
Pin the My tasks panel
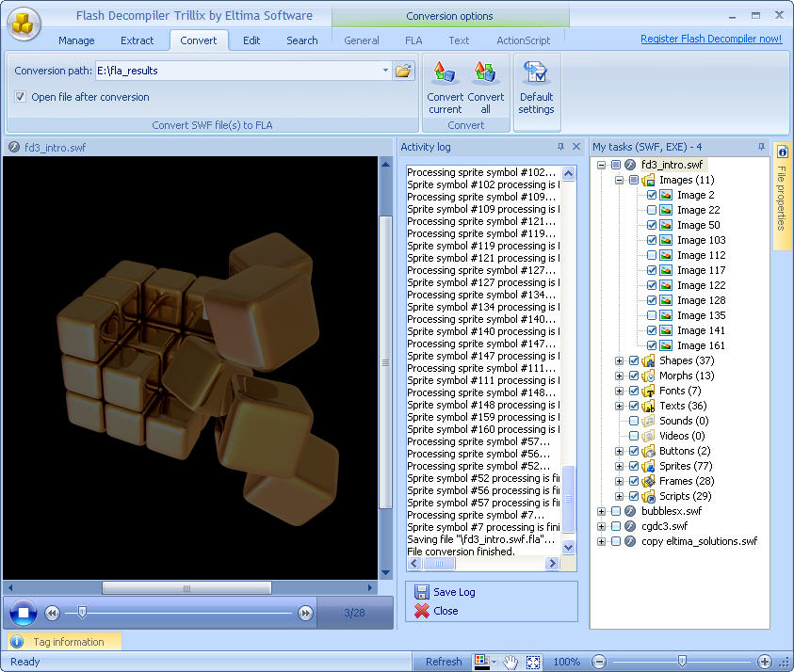coord(761,147)
